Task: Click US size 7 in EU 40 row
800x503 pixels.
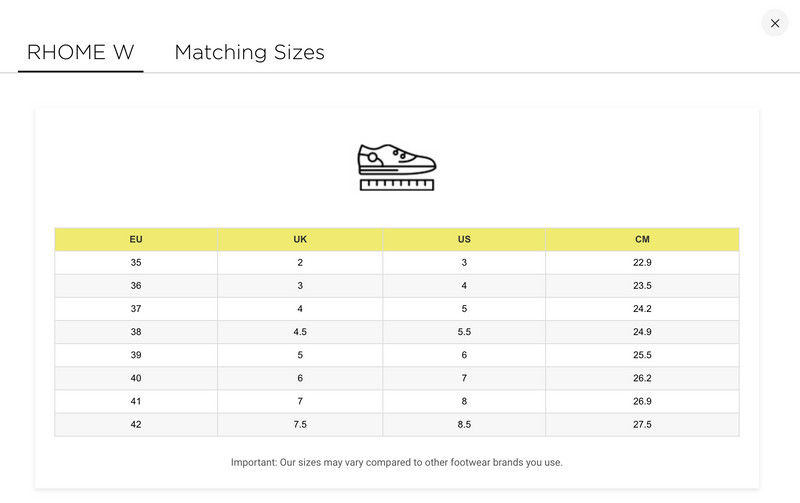Action: [x=464, y=378]
